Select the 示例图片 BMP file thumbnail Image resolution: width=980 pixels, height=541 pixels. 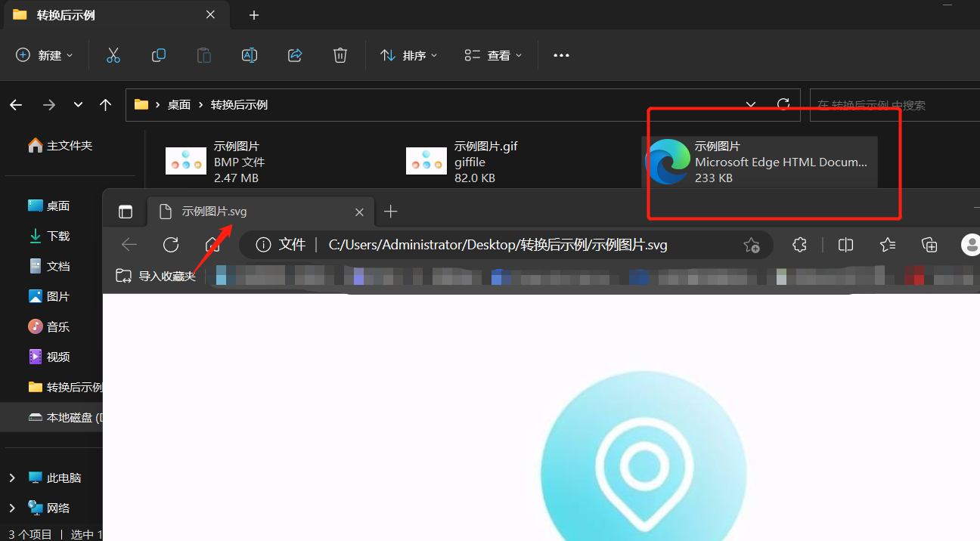(x=185, y=160)
